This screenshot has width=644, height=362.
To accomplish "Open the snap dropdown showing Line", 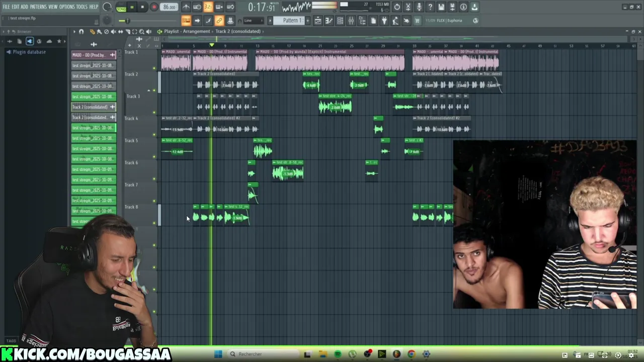I will pyautogui.click(x=254, y=21).
